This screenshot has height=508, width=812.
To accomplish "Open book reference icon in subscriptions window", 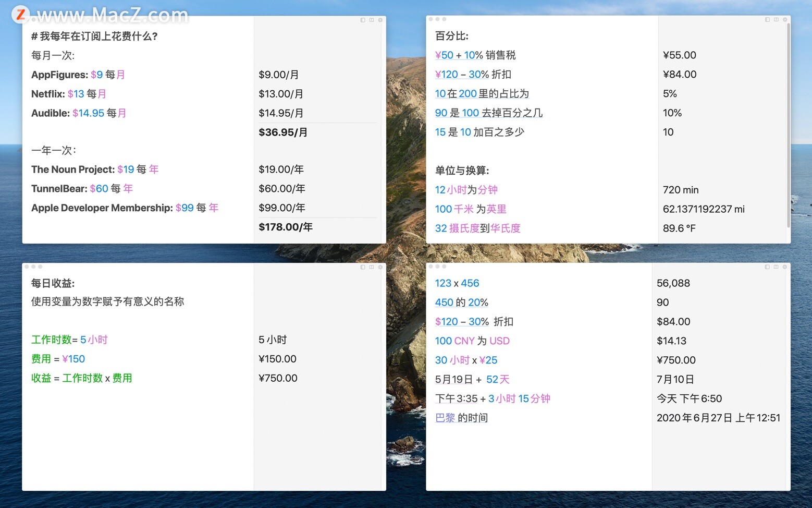I will point(372,20).
